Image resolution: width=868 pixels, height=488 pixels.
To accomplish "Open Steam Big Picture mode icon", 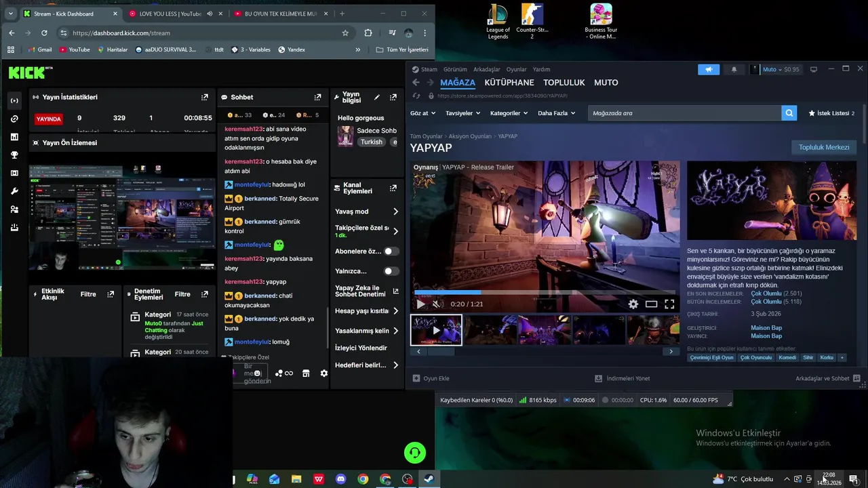I will pyautogui.click(x=814, y=69).
